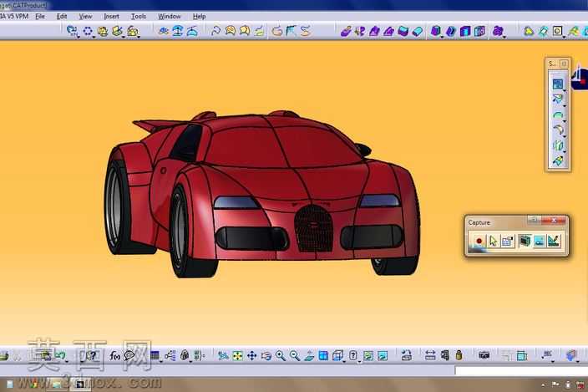Click the Measure Between icon
This screenshot has height=392, width=588.
430,355
